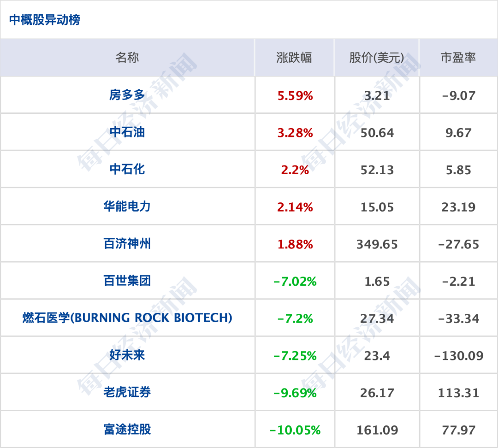This screenshot has width=498, height=448.
Task: Click the 中概股异动榜 table title
Action: click(x=45, y=20)
